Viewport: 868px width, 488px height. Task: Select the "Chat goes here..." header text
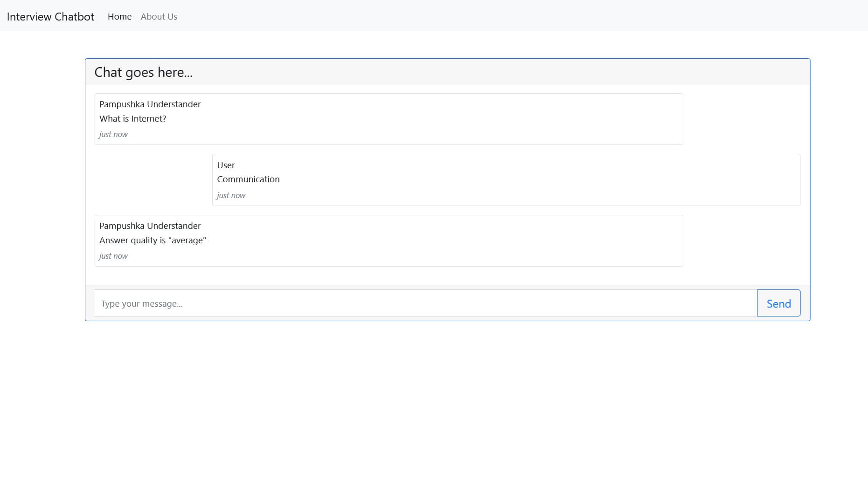(x=143, y=72)
